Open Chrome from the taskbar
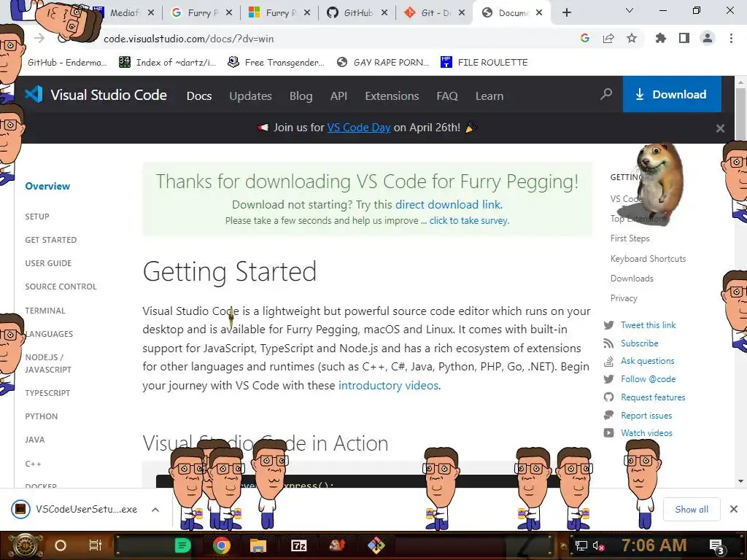This screenshot has height=560, width=747. pos(222,545)
